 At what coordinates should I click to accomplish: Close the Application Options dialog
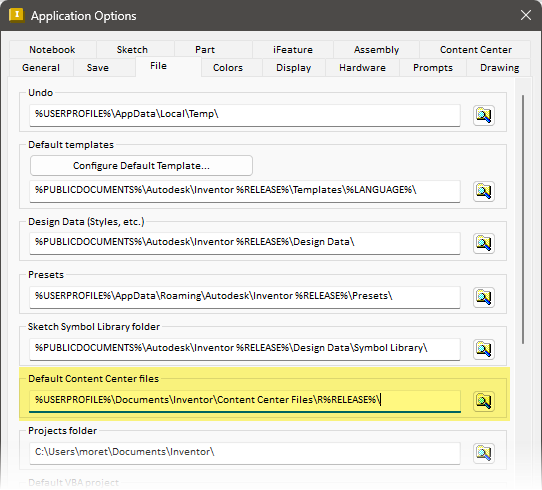[526, 15]
